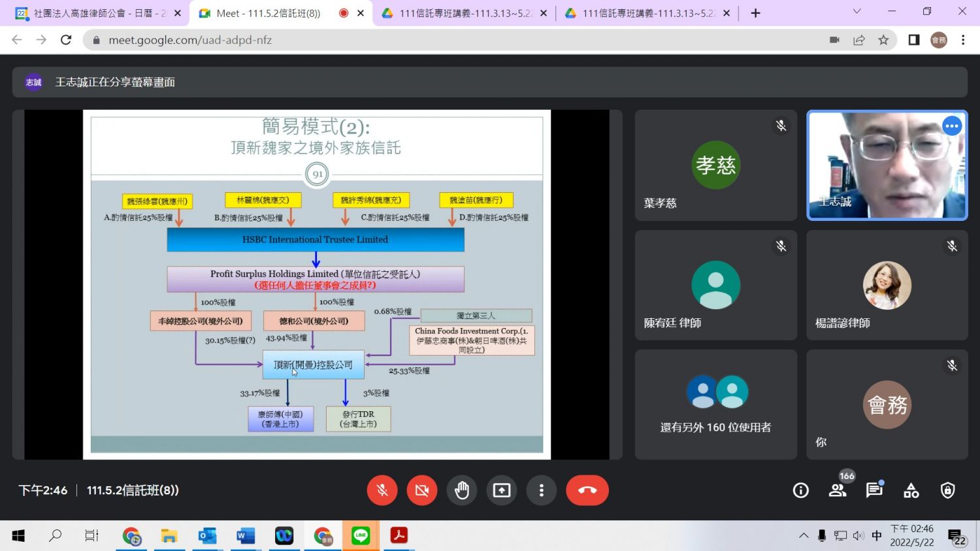980x551 pixels.
Task: Close the first 111信託專班講義 tab
Action: pyautogui.click(x=543, y=13)
